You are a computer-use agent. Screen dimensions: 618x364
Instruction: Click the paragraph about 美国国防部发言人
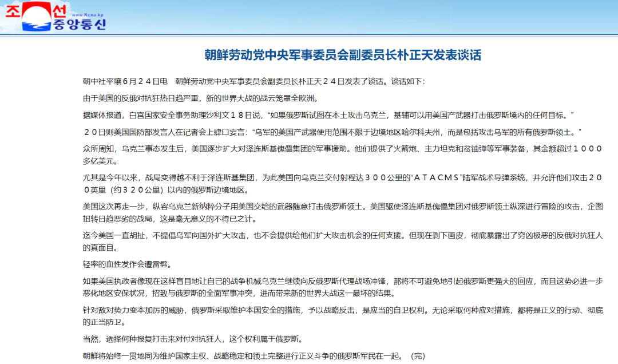point(332,132)
